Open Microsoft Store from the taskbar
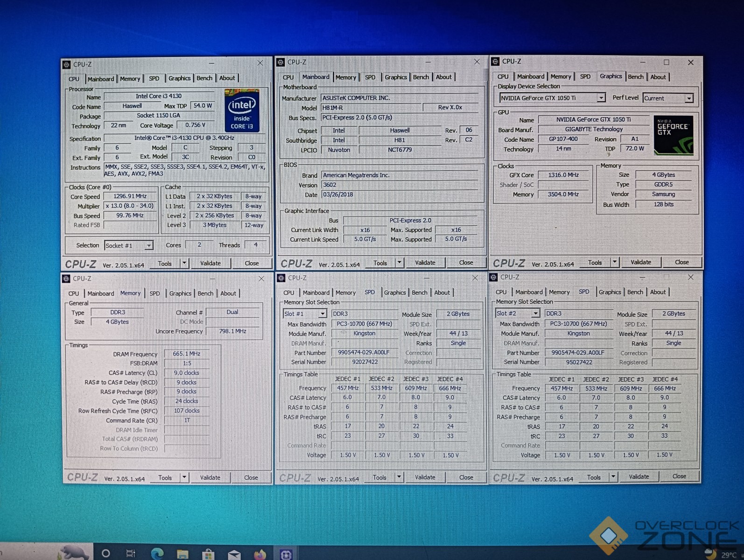Viewport: 744px width, 560px height. [208, 554]
